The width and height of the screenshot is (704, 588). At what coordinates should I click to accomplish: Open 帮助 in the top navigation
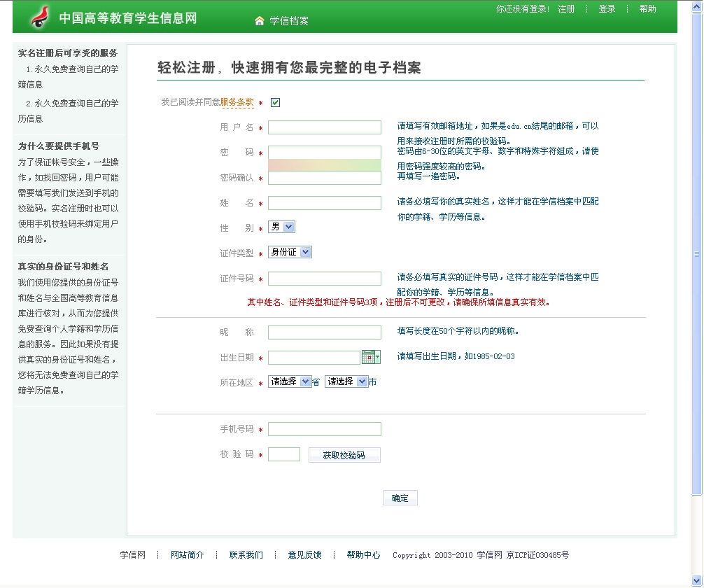[647, 9]
